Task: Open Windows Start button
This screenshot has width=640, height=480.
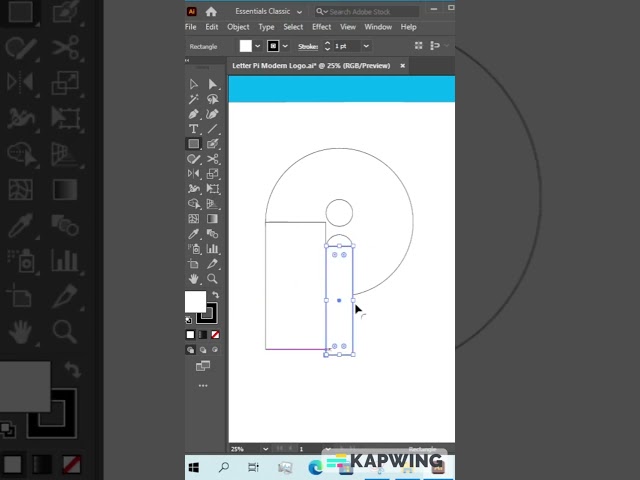Action: pos(194,467)
